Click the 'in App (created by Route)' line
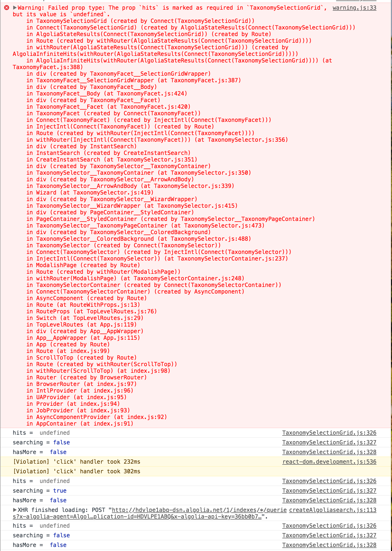 tap(68, 344)
